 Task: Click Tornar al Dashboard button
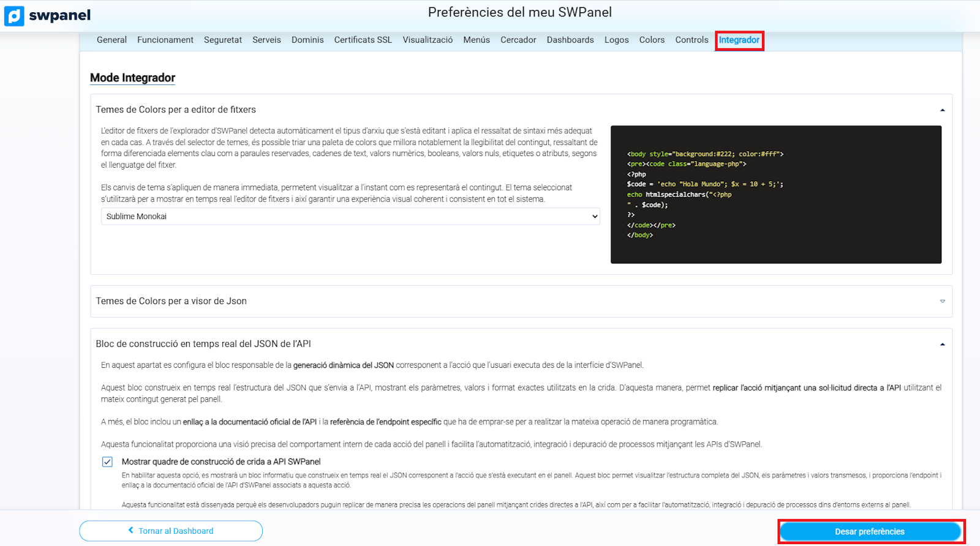[171, 531]
